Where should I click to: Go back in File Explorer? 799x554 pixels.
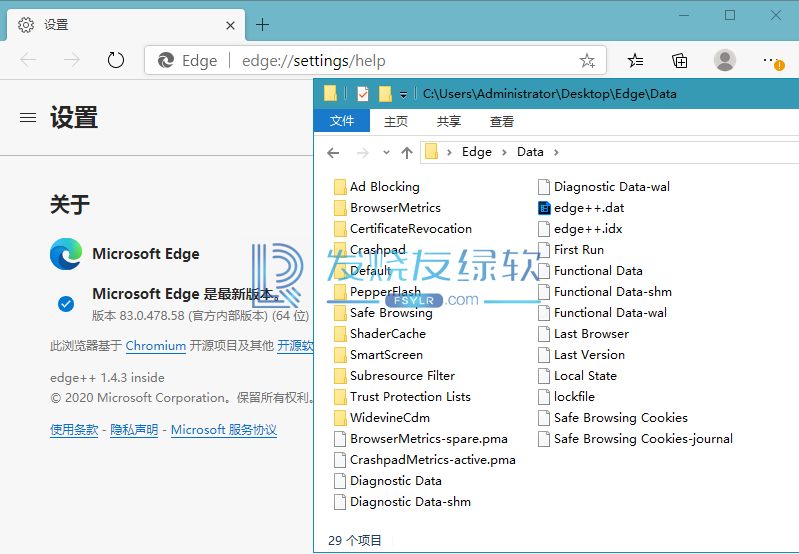pyautogui.click(x=333, y=152)
